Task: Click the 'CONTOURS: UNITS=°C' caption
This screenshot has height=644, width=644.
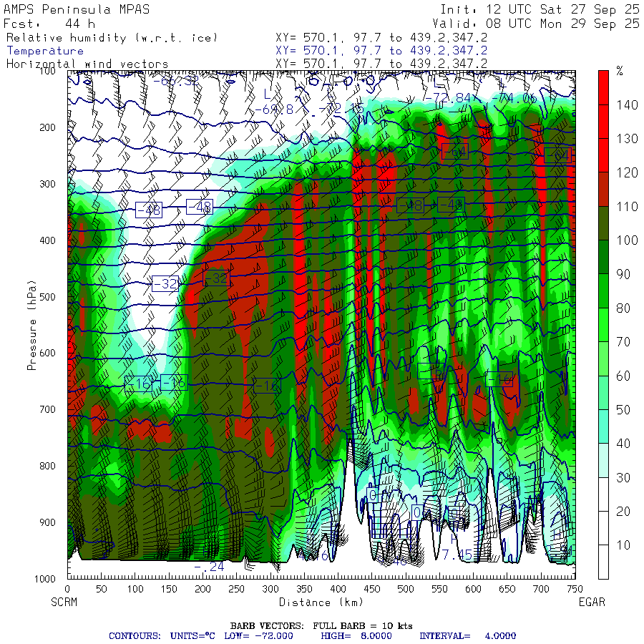Action: point(162,636)
